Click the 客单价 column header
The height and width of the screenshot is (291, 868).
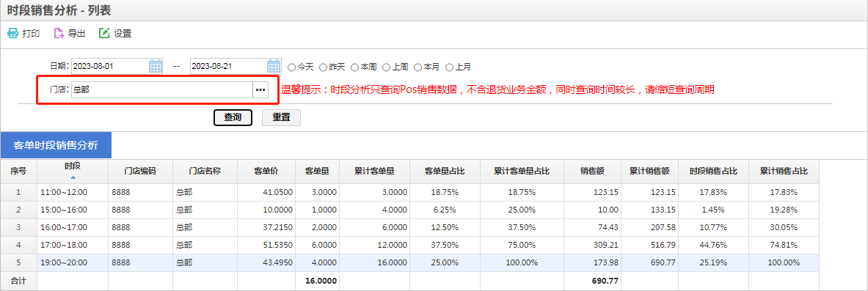[x=266, y=172]
